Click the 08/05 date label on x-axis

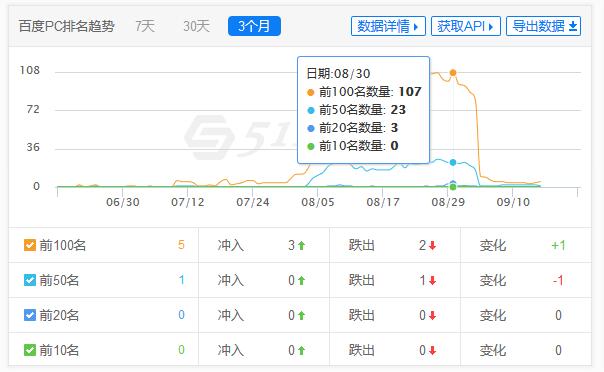pos(318,202)
